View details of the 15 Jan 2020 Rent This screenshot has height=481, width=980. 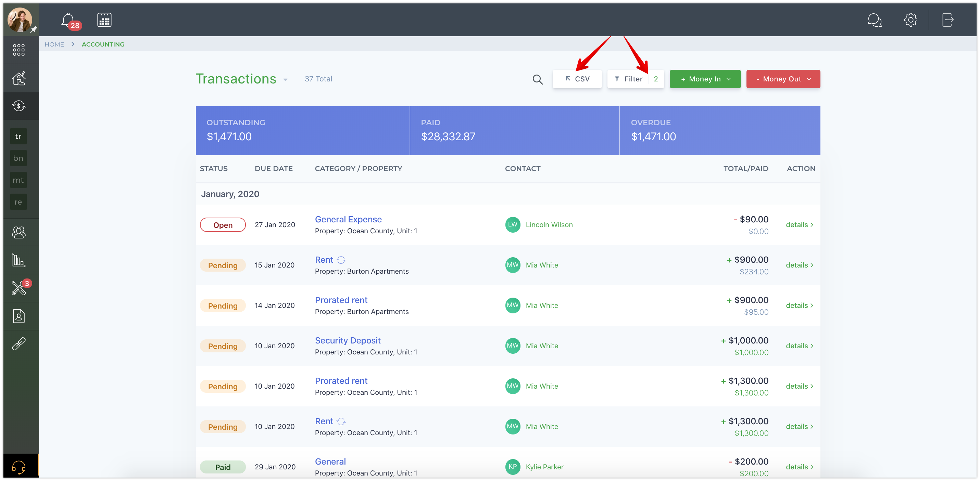pyautogui.click(x=799, y=265)
